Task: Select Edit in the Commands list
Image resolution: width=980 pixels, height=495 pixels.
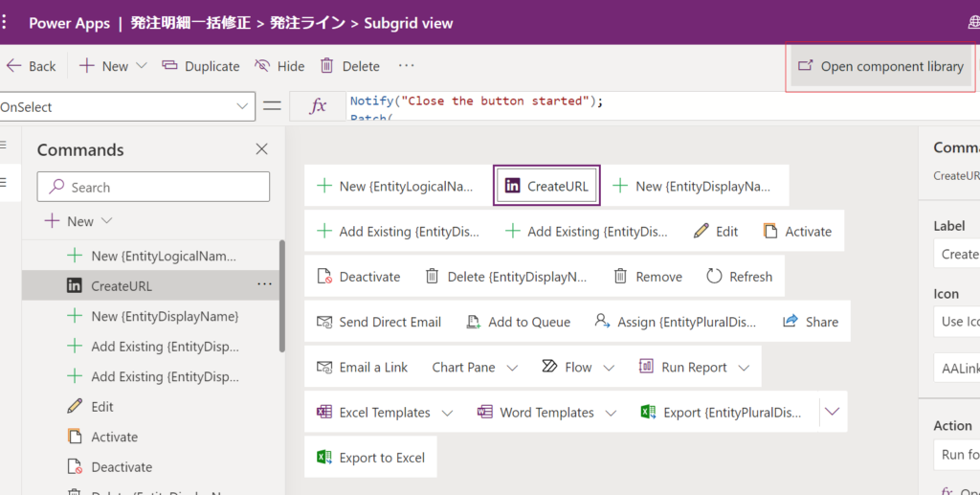Action: click(101, 407)
